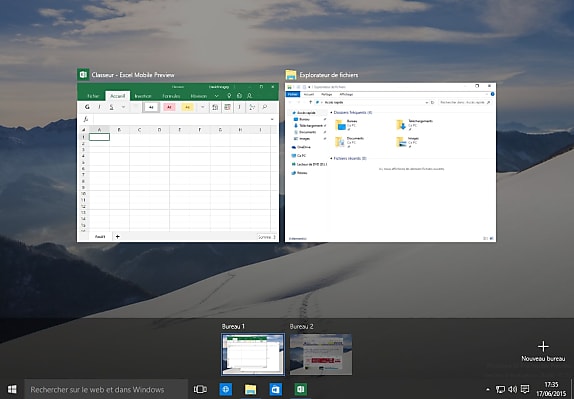Expand the formula bar chevron in Excel
574x399 pixels.
tap(272, 119)
